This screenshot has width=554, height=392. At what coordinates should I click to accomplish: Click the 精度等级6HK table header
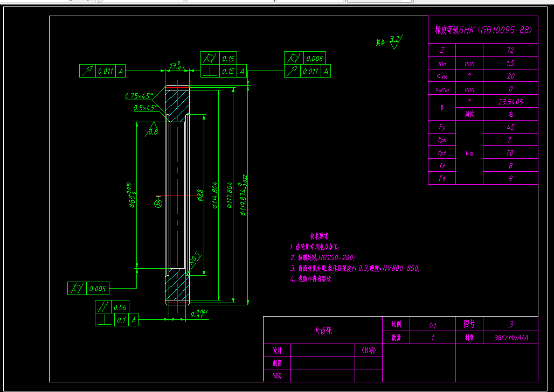coord(483,30)
